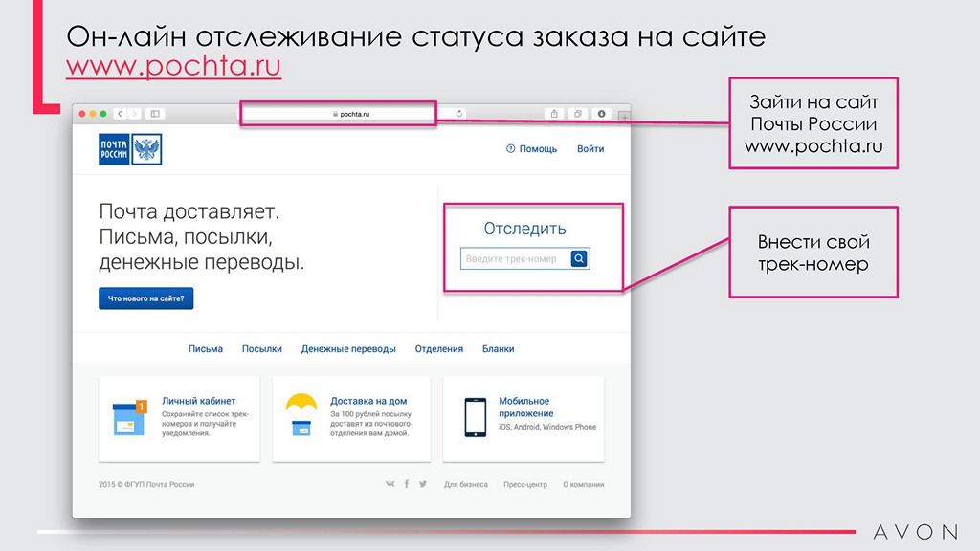Click the Safari forward navigation arrow
Image resolution: width=980 pixels, height=551 pixels.
click(134, 114)
